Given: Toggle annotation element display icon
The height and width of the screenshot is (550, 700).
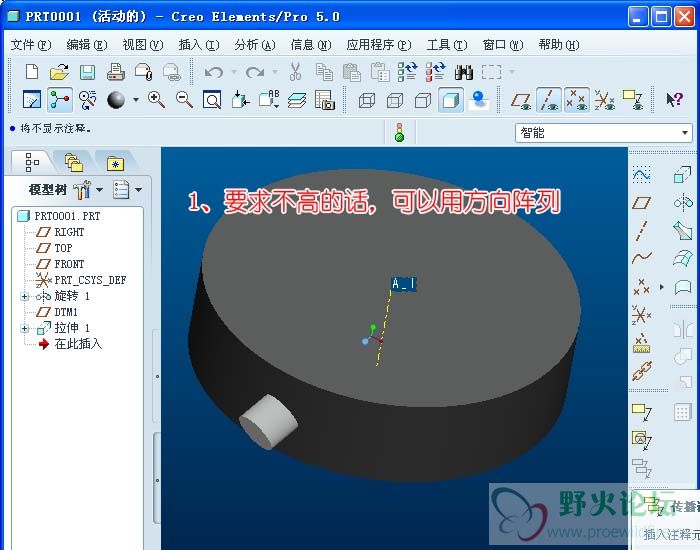Looking at the screenshot, I should 633,100.
